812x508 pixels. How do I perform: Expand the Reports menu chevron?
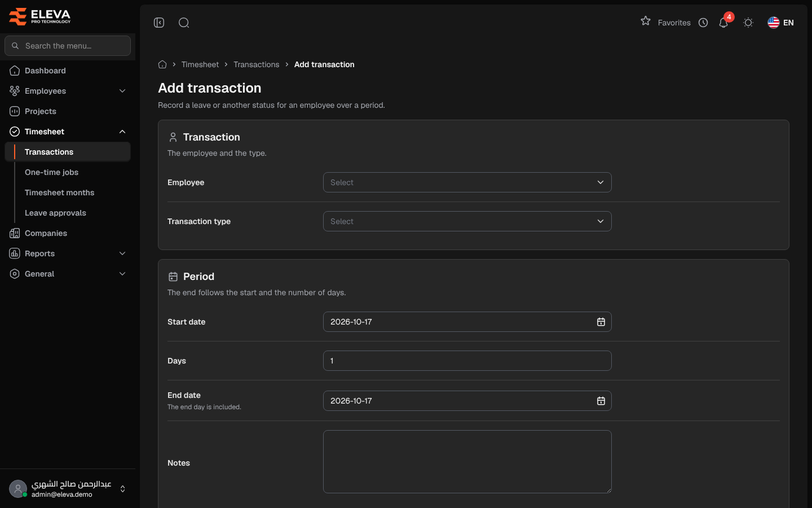point(122,253)
